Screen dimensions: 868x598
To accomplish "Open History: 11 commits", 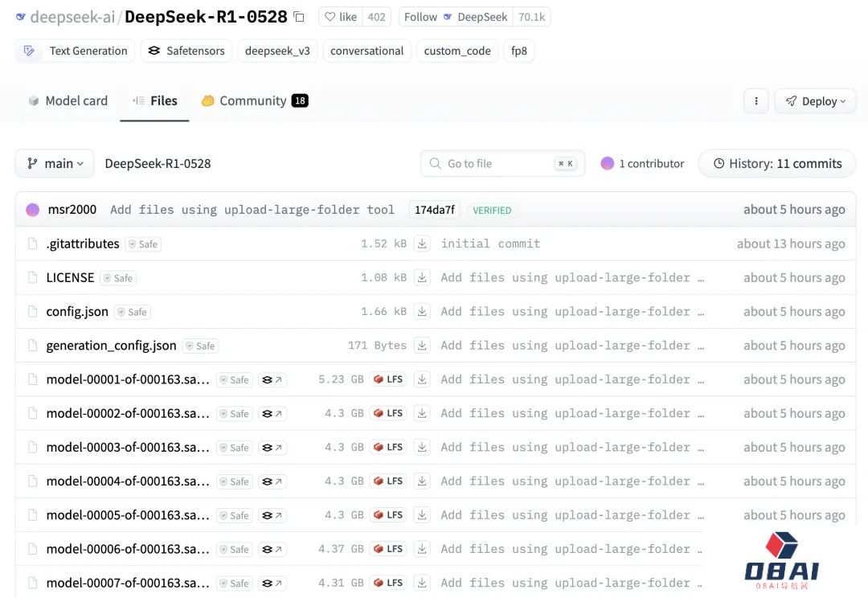I will (x=777, y=164).
